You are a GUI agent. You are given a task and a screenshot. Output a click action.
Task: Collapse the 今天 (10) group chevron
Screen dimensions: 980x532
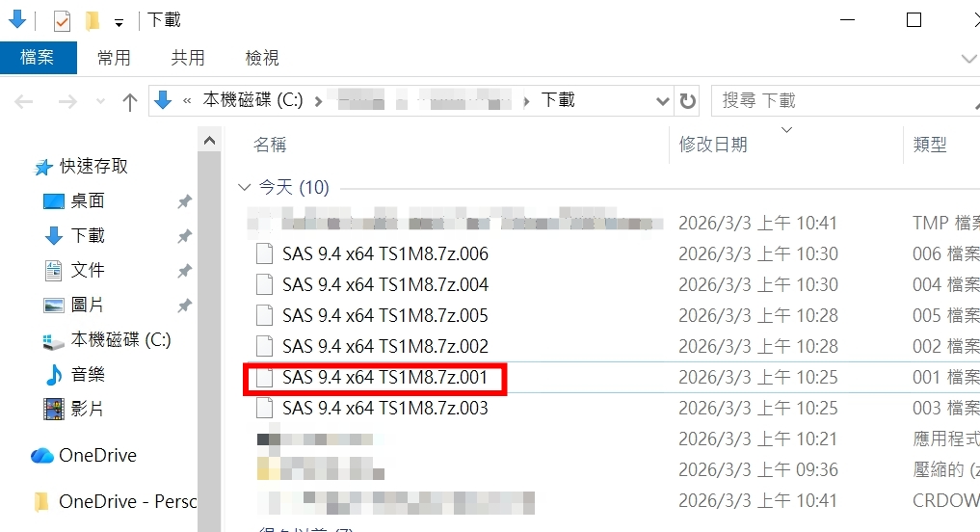pyautogui.click(x=245, y=187)
